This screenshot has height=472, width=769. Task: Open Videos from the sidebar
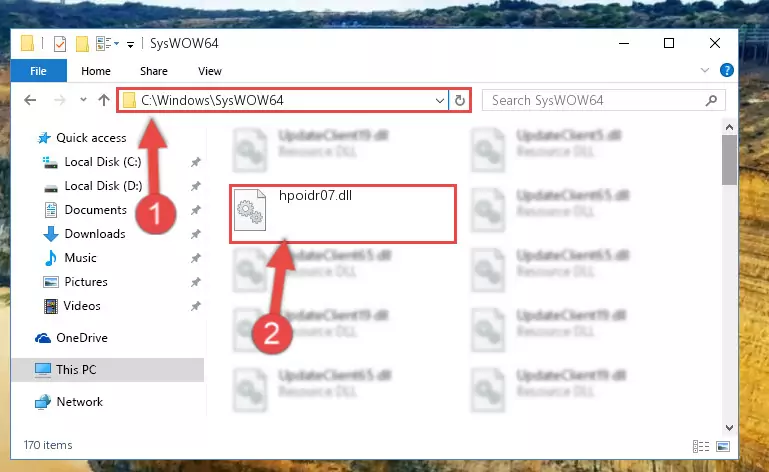coord(82,306)
